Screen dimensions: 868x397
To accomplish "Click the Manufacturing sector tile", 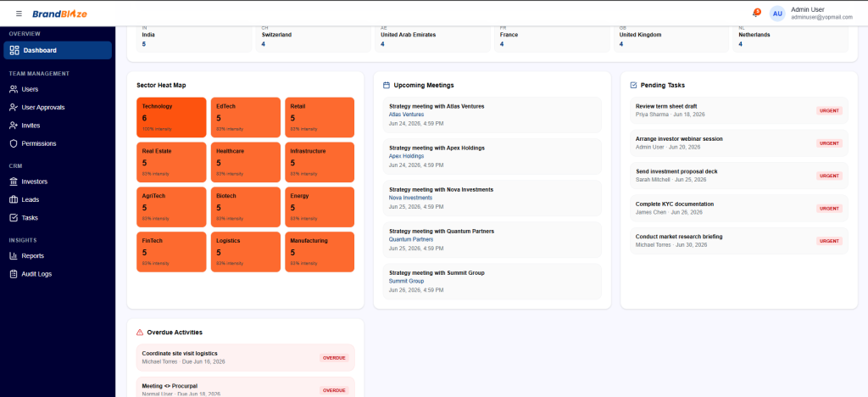I will pos(320,252).
